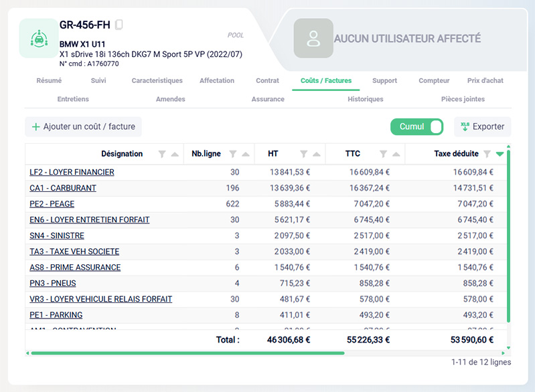
Task: Open the Désignation column filter icon
Action: (162, 154)
